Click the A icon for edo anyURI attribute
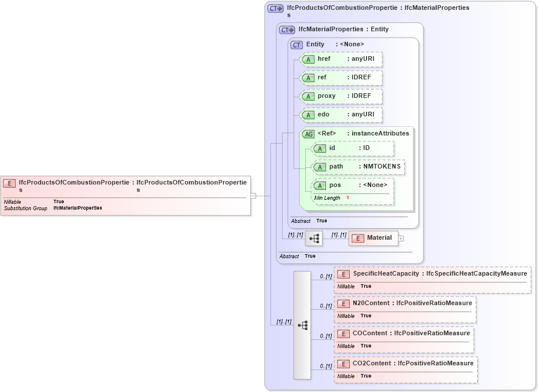Image resolution: width=538 pixels, height=392 pixels. [x=308, y=115]
